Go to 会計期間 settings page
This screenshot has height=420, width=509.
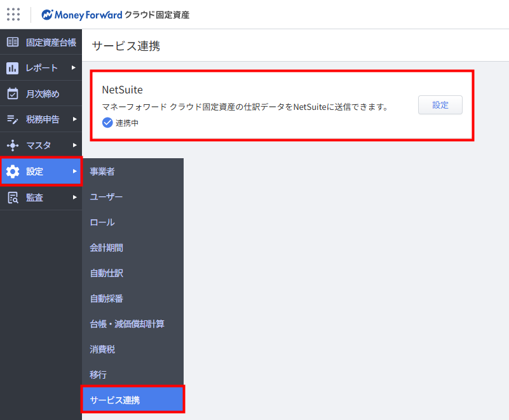(106, 248)
